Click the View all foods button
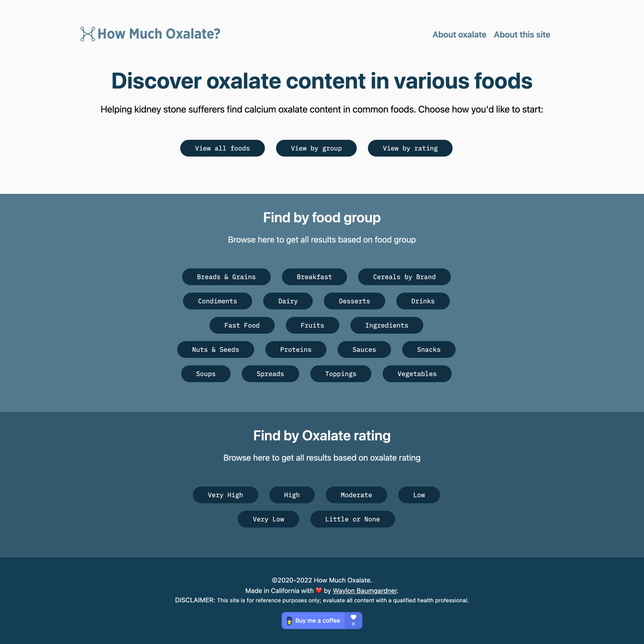 223,148
